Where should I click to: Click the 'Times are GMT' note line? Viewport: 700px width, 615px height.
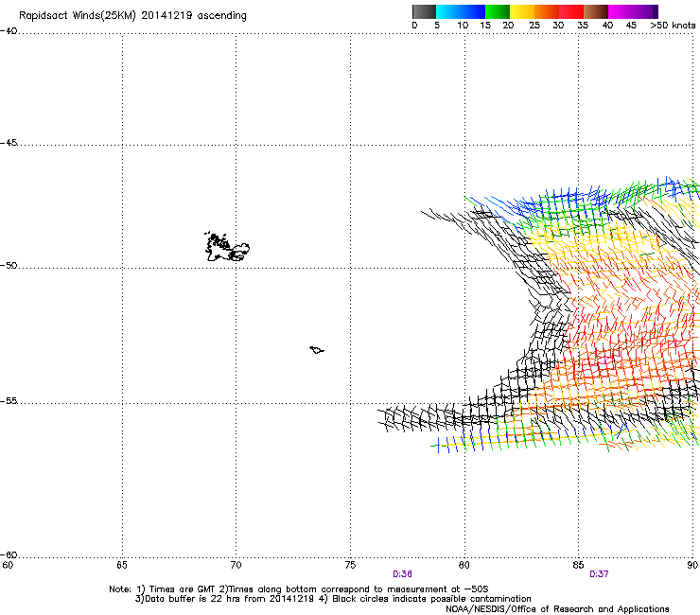click(x=299, y=589)
